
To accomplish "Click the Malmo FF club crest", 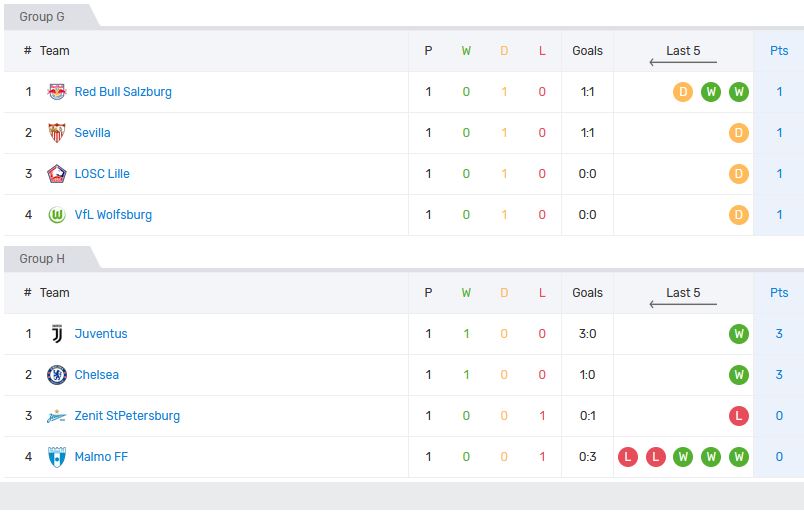I will 57,457.
